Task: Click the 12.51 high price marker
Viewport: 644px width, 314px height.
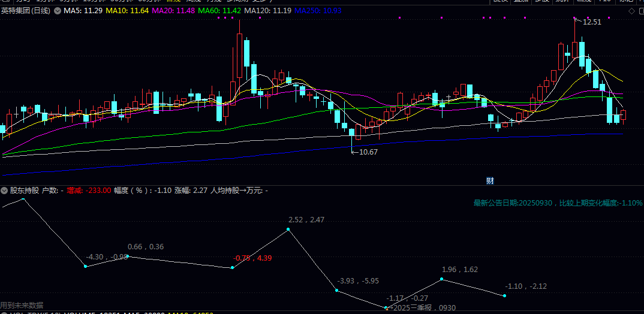Action: [x=591, y=22]
